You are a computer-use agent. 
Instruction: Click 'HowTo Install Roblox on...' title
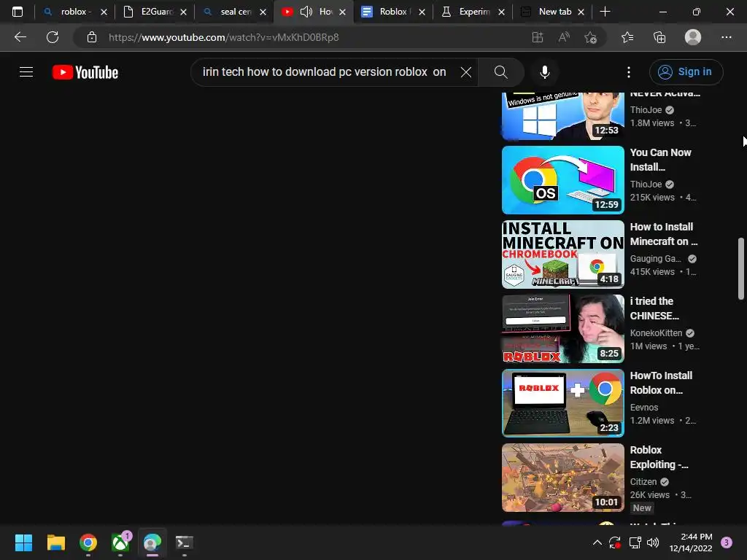[661, 383]
